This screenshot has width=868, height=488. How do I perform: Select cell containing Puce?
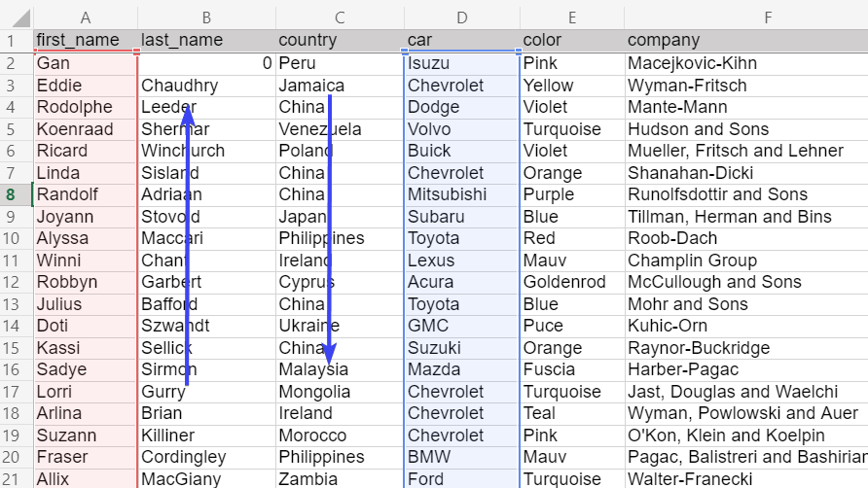pos(572,326)
